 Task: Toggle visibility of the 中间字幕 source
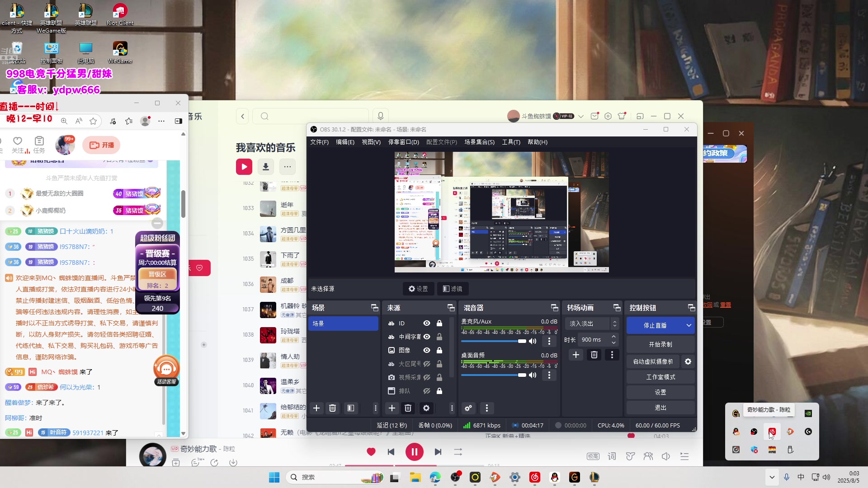click(x=426, y=337)
